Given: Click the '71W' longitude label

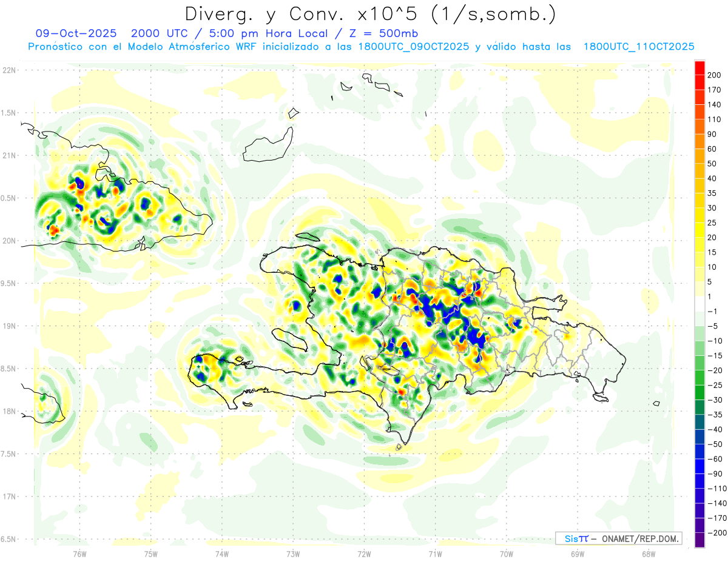Looking at the screenshot, I should (435, 554).
